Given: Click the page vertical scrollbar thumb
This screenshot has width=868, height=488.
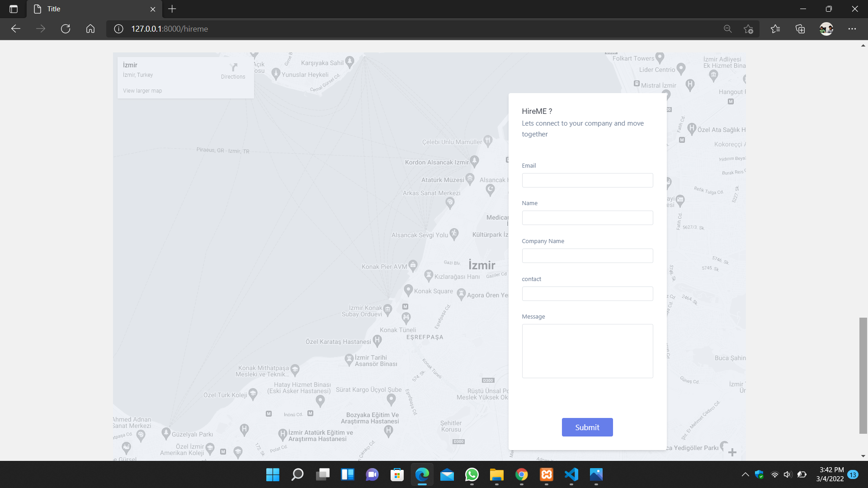Looking at the screenshot, I should click(x=863, y=375).
